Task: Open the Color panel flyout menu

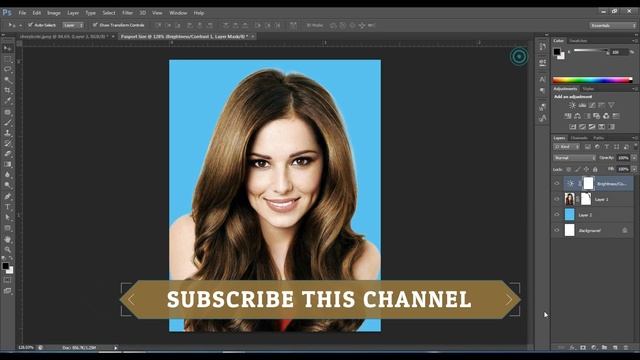Action: tap(635, 41)
